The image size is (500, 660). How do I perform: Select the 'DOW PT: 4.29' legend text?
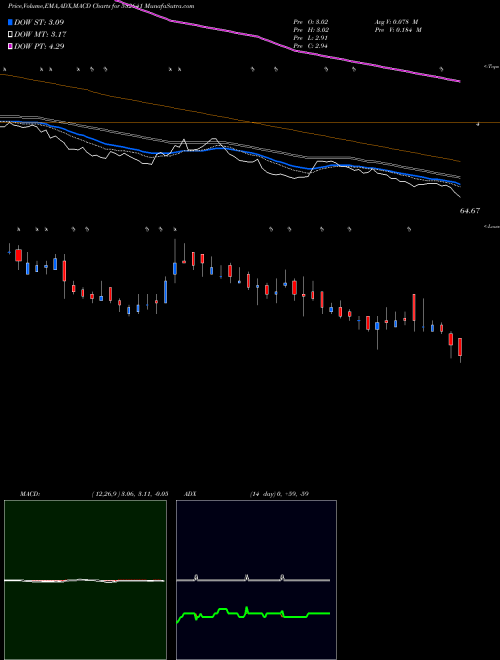[x=39, y=47]
